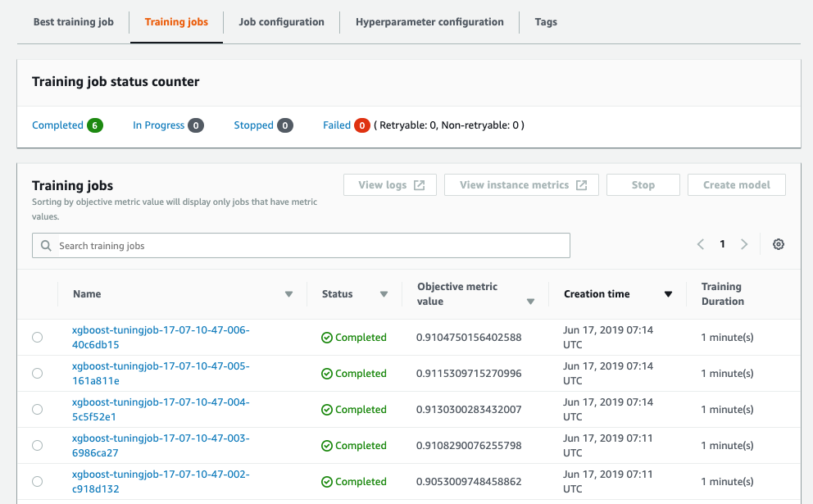
Task: Click the search magnifier icon
Action: point(46,246)
